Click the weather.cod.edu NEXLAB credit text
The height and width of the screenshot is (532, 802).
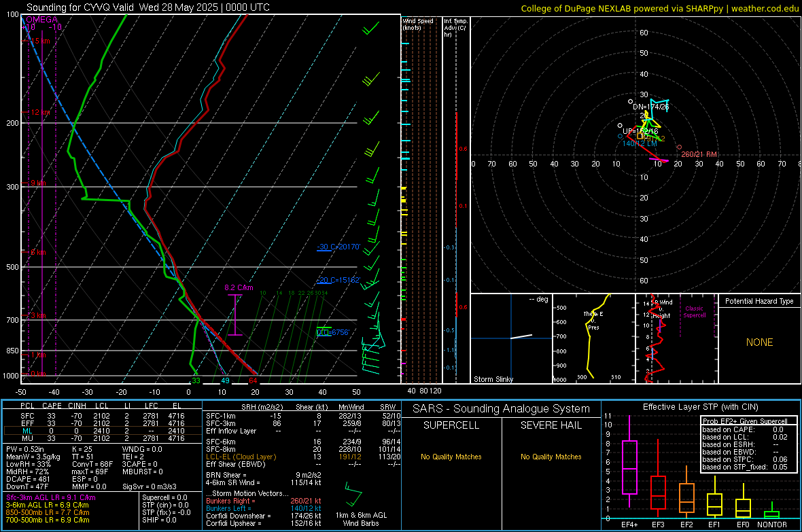[x=659, y=8]
